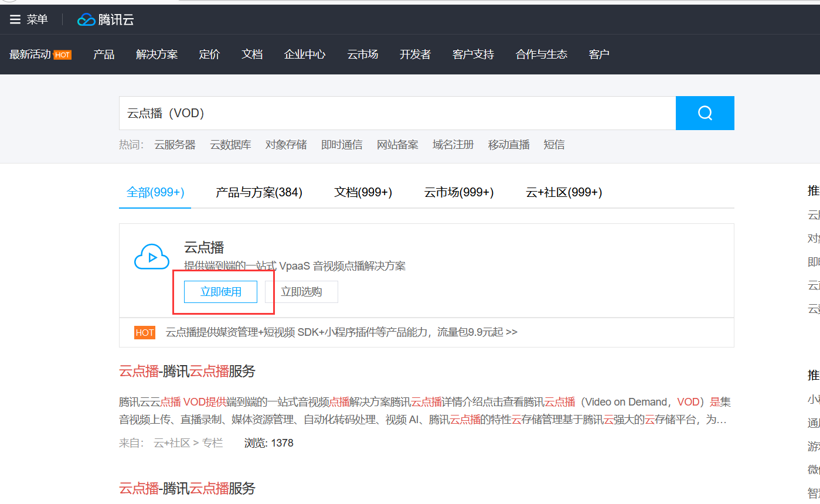Open the 解决方案 navigation menu
The width and height of the screenshot is (820, 504).
156,55
